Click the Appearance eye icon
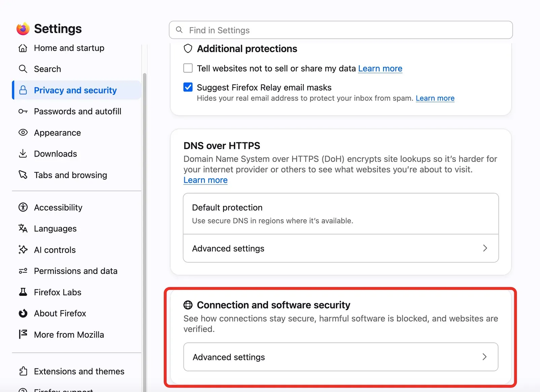 click(23, 132)
